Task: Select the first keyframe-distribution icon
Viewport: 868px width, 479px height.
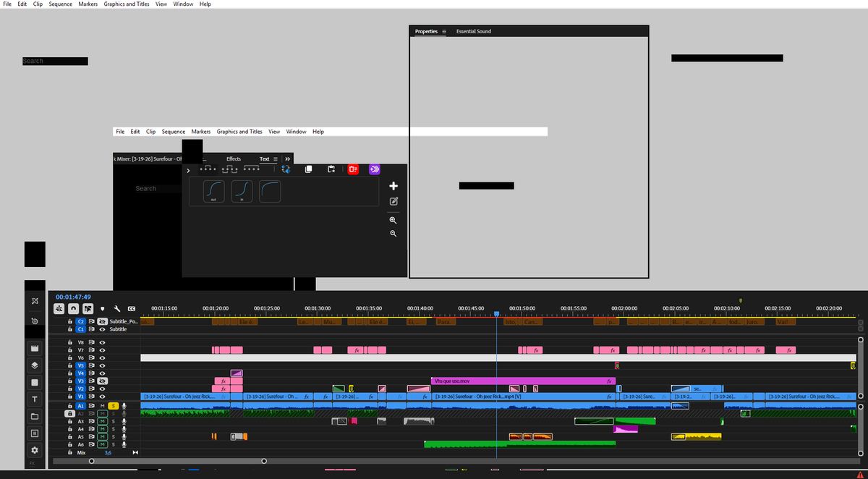Action: 208,169
